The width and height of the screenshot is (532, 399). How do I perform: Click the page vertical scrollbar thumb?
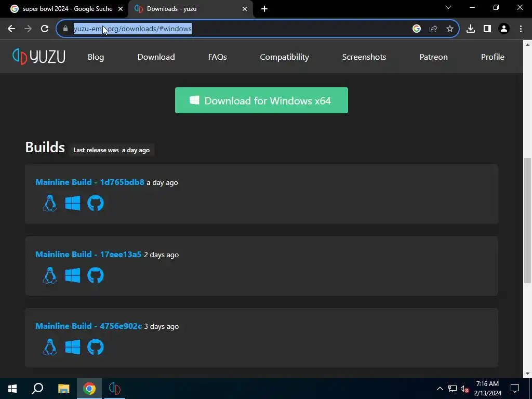click(527, 220)
